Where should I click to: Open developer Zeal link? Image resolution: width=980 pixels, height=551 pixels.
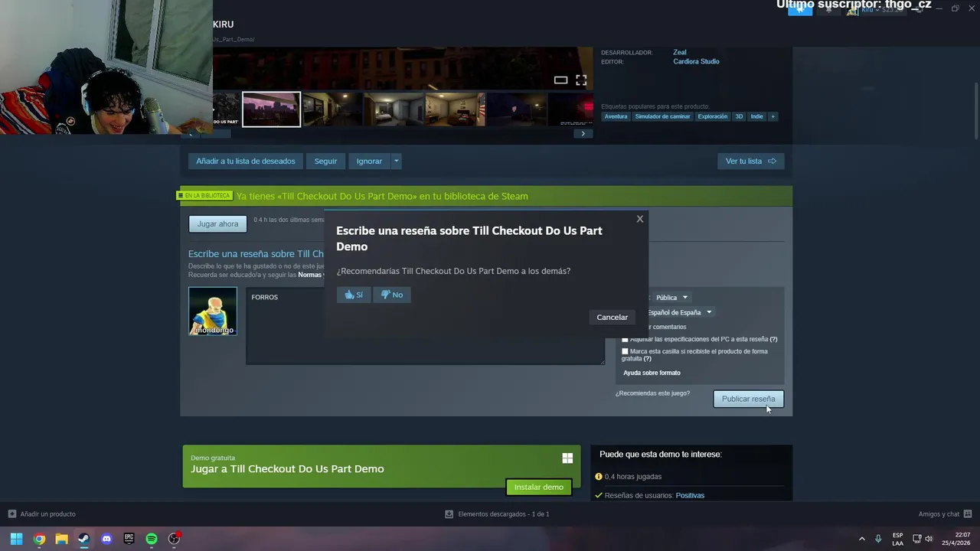679,52
